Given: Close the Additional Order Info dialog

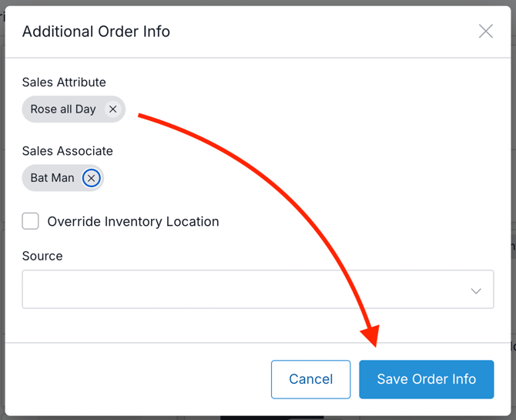Looking at the screenshot, I should 485,32.
